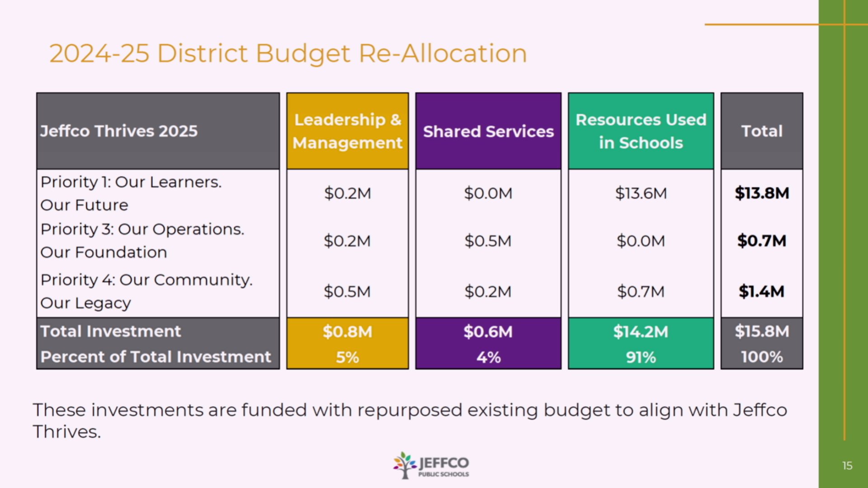Select the 'Priority 4: Our Community. Our Legacy' row label
Screen dimensions: 868x488
click(x=146, y=291)
